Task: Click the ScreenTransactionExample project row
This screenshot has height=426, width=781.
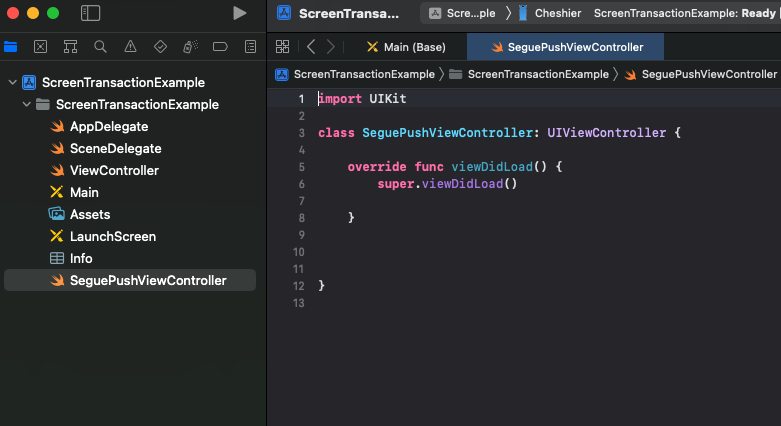Action: 130,82
